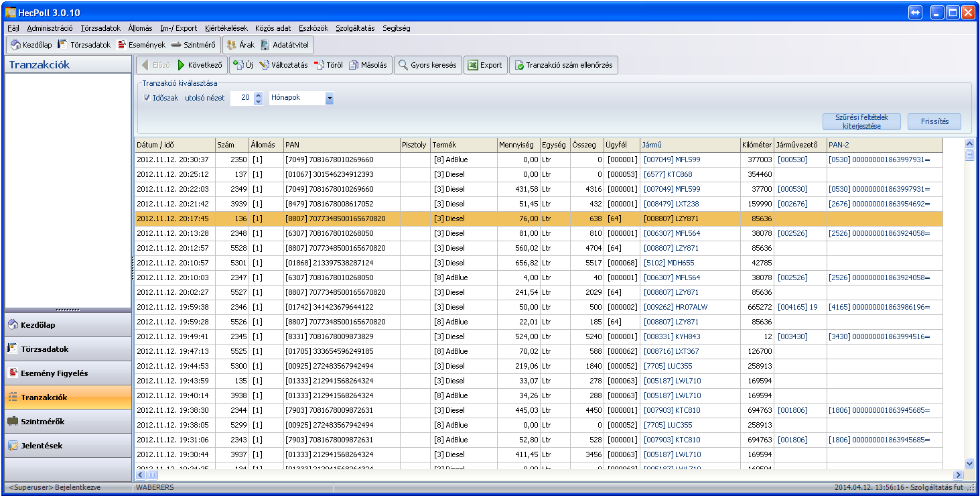Viewport: 980px width, 498px height.
Task: Click Szűrési feltételek kiterjesztése button
Action: [861, 121]
